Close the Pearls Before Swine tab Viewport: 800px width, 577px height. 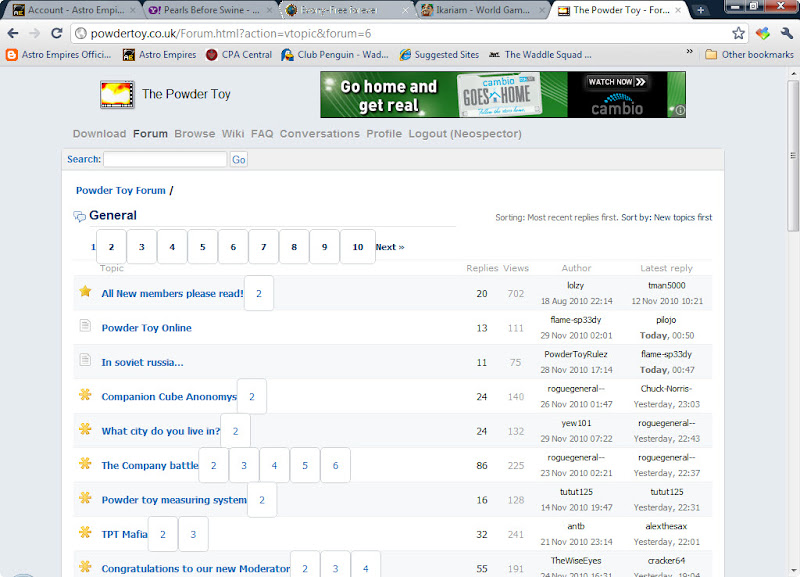pos(269,10)
